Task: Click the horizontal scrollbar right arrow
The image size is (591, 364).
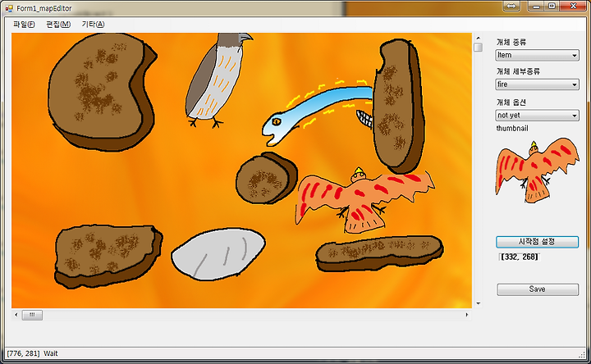Action: point(466,315)
